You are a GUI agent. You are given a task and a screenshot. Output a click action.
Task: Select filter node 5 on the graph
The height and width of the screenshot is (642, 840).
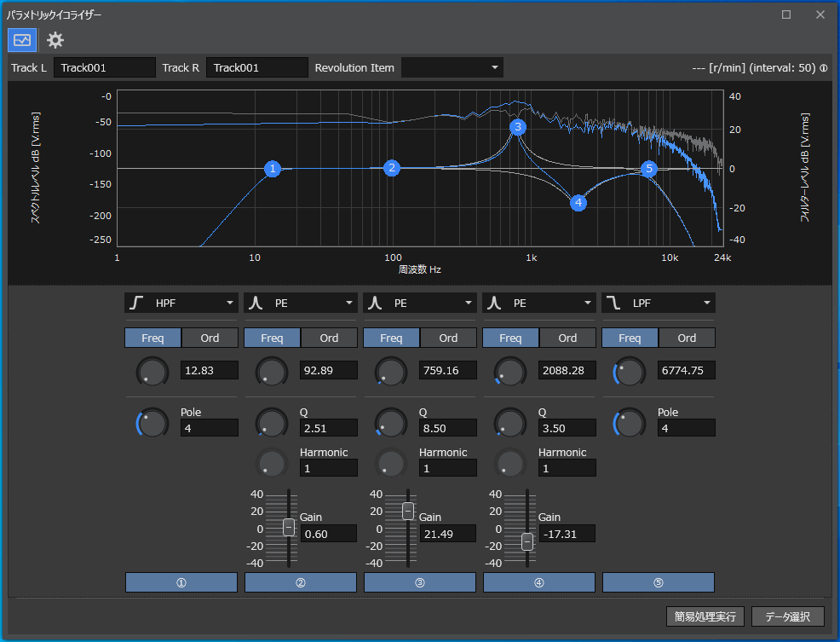tap(649, 169)
